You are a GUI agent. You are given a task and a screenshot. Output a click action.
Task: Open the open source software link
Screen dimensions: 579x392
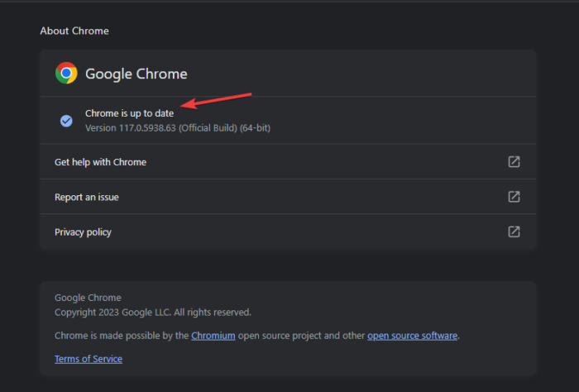coord(412,336)
